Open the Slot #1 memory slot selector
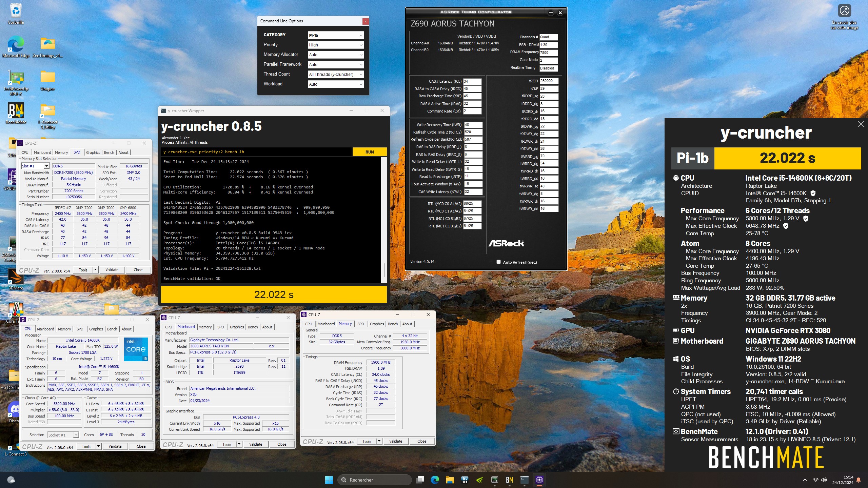 click(35, 166)
